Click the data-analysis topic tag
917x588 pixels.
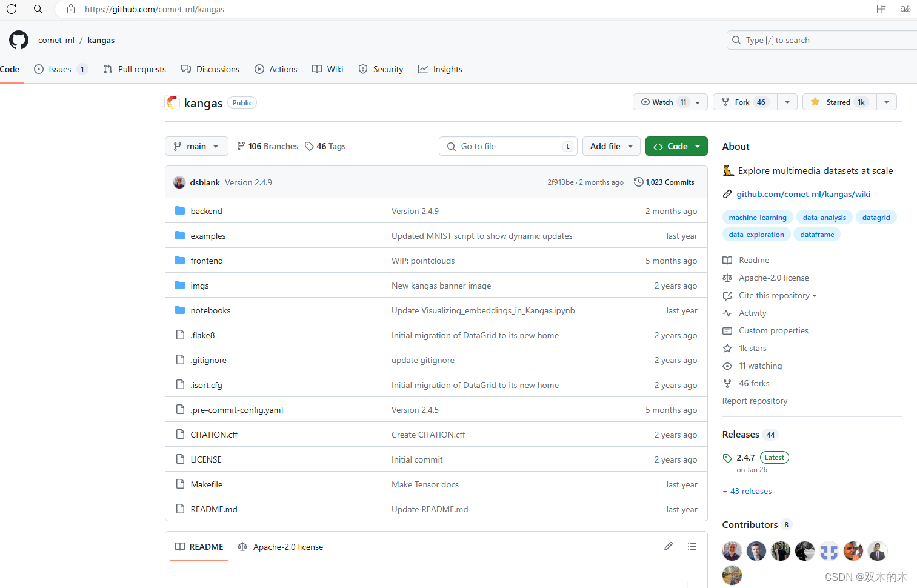click(824, 217)
